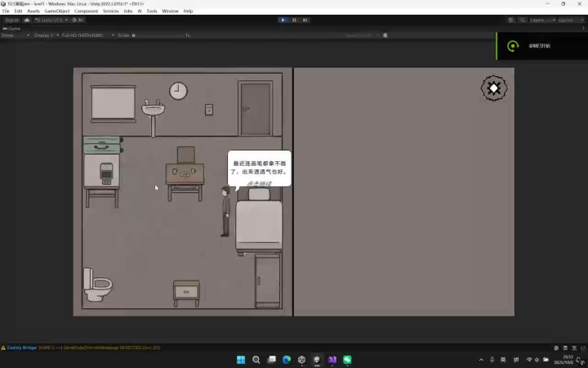588x368 pixels.
Task: Click the first status bar icon at bottom right
Action: point(556,348)
